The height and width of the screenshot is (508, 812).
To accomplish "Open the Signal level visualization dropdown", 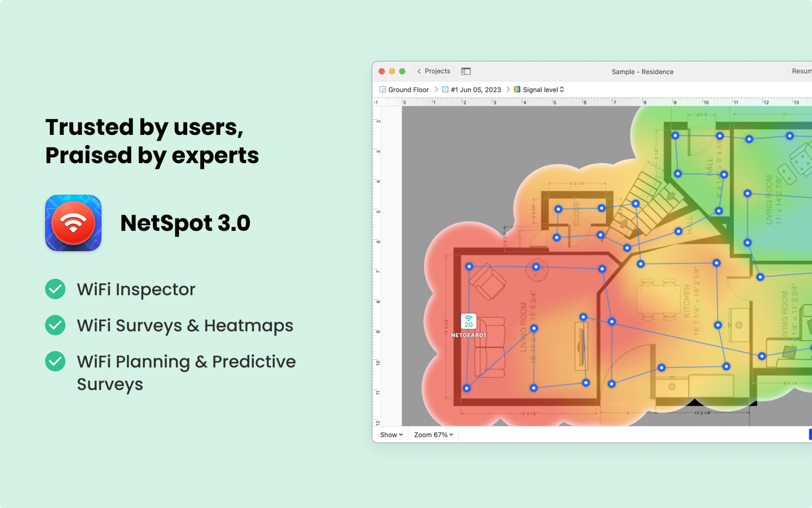I will tap(543, 90).
